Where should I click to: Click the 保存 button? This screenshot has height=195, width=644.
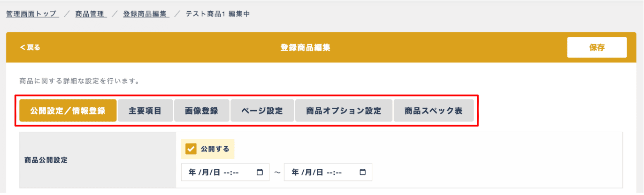click(x=597, y=47)
